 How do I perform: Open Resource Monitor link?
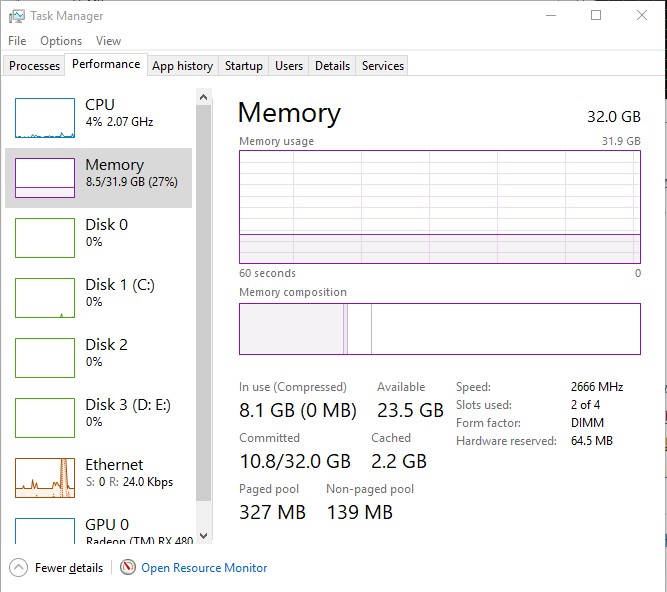204,567
